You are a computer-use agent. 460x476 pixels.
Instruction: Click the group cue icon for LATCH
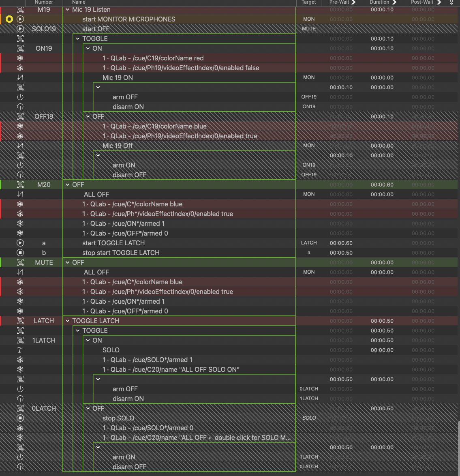pyautogui.click(x=20, y=321)
